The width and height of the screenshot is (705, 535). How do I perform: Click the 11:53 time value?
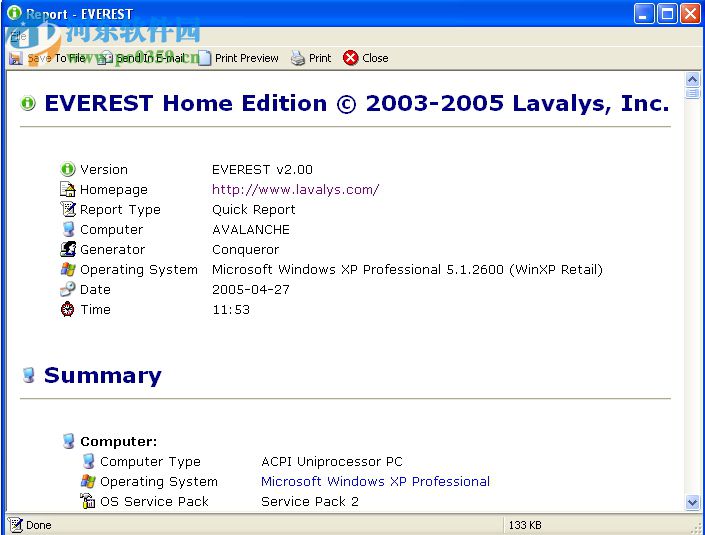(231, 309)
